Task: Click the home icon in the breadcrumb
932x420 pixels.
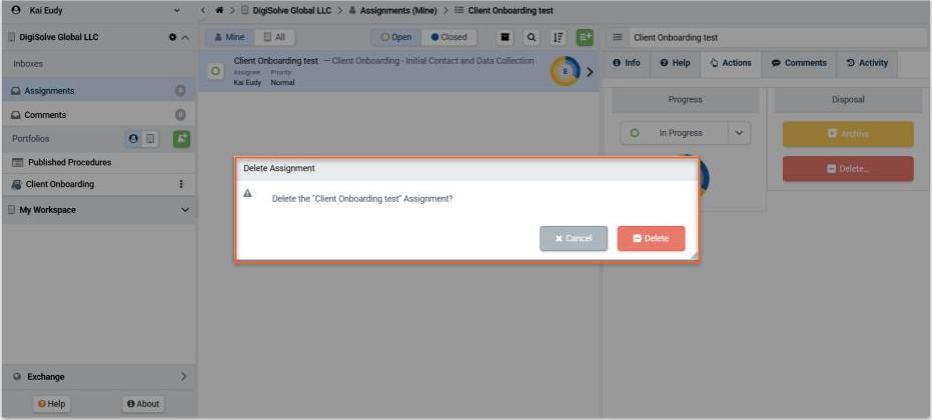Action: point(220,11)
